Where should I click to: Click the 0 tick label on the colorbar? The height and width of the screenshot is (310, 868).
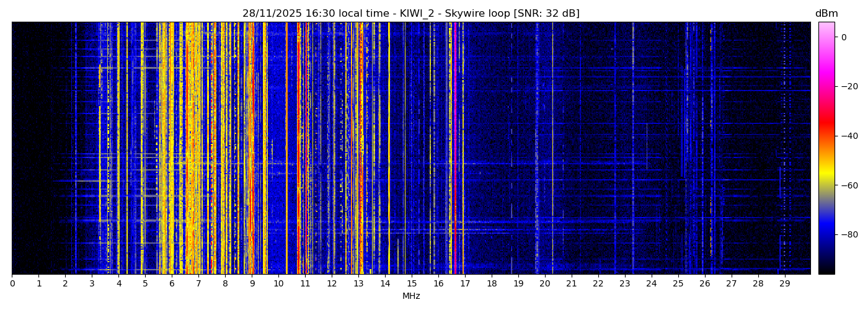[844, 37]
